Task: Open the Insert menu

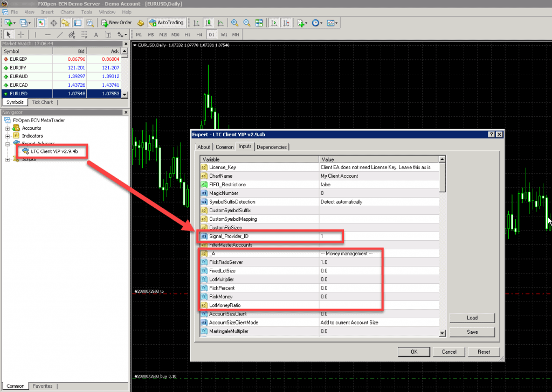Action: (47, 12)
